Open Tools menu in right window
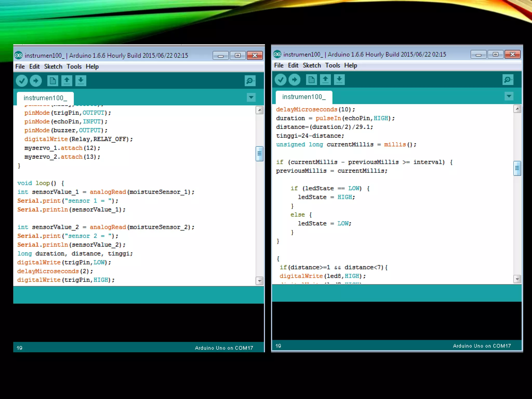 click(332, 65)
